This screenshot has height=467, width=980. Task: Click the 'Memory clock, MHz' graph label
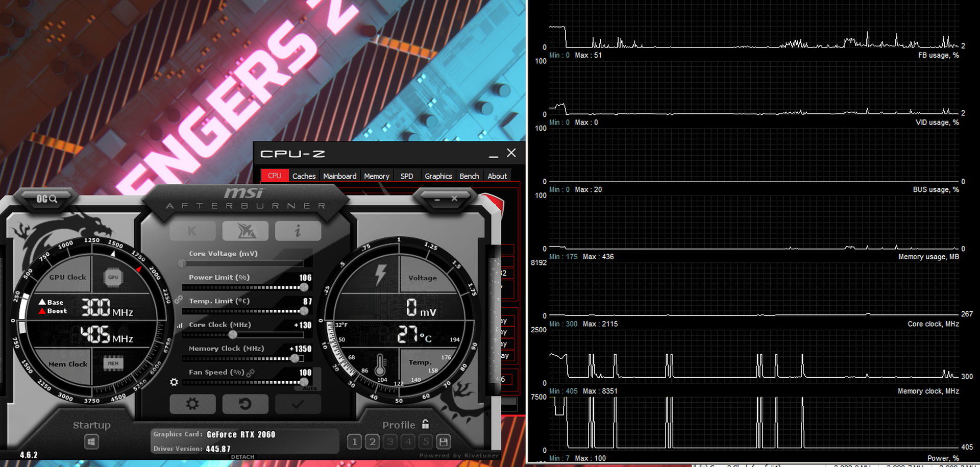928,391
